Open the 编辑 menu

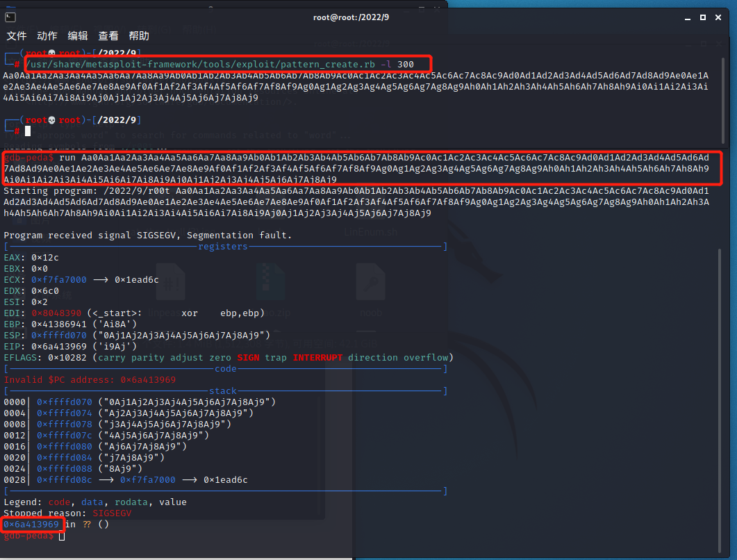click(78, 35)
